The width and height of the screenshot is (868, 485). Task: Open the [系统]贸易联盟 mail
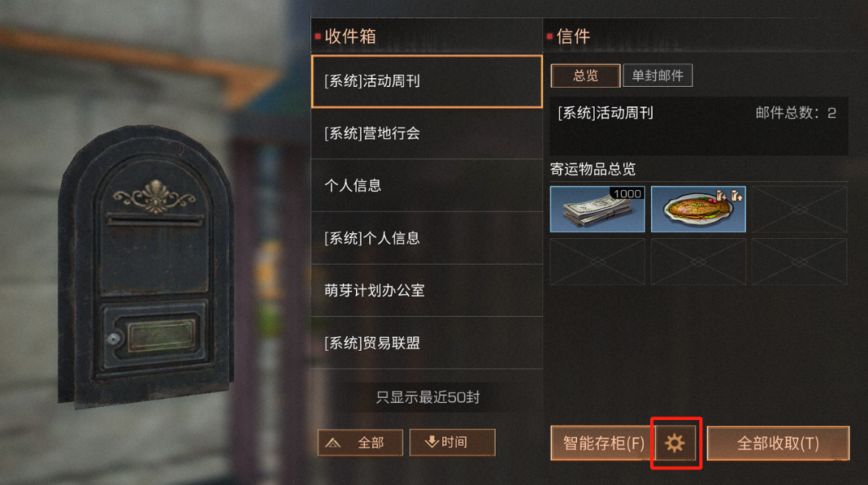(x=427, y=343)
